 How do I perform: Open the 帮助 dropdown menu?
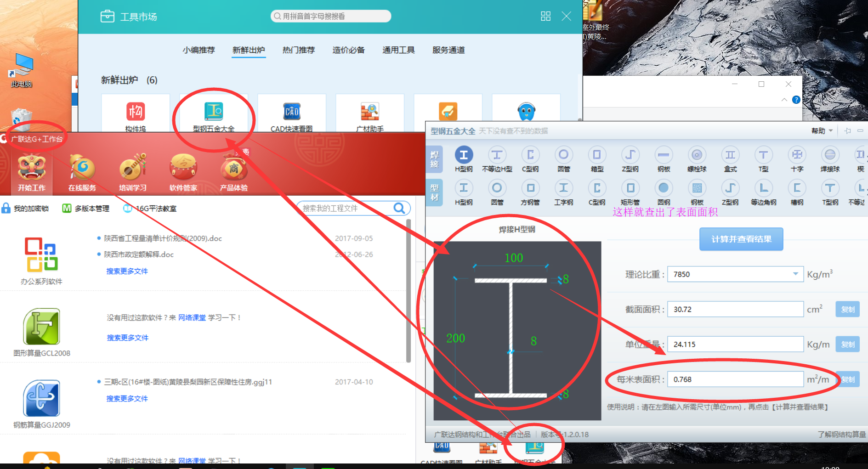coord(822,131)
